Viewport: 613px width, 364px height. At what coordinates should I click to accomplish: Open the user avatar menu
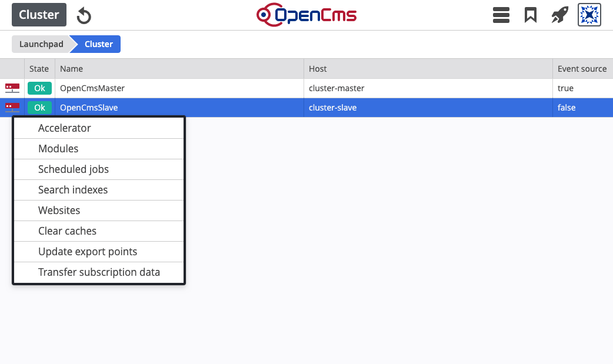point(589,15)
